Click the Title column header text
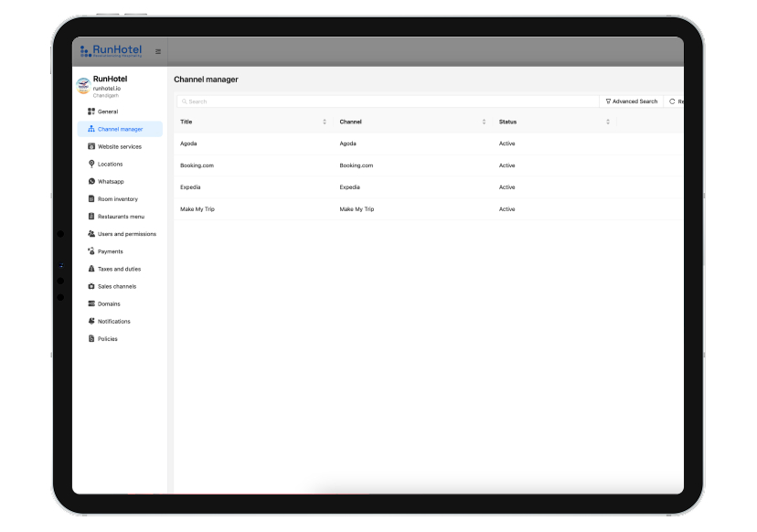The width and height of the screenshot is (757, 532). 186,122
